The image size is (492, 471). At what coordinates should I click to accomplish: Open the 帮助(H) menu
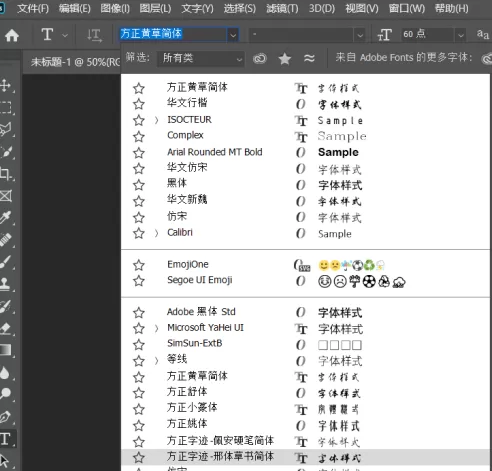point(452,8)
